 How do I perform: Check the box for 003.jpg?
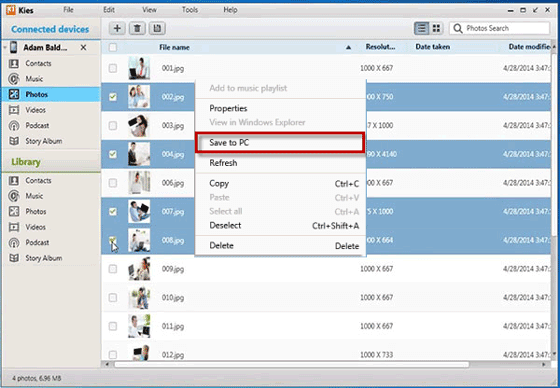(x=113, y=125)
